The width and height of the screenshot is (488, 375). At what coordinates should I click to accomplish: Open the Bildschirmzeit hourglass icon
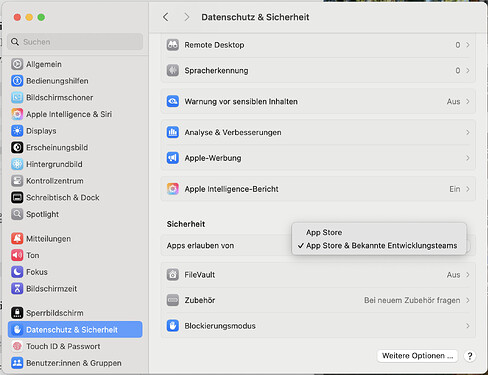tap(17, 288)
